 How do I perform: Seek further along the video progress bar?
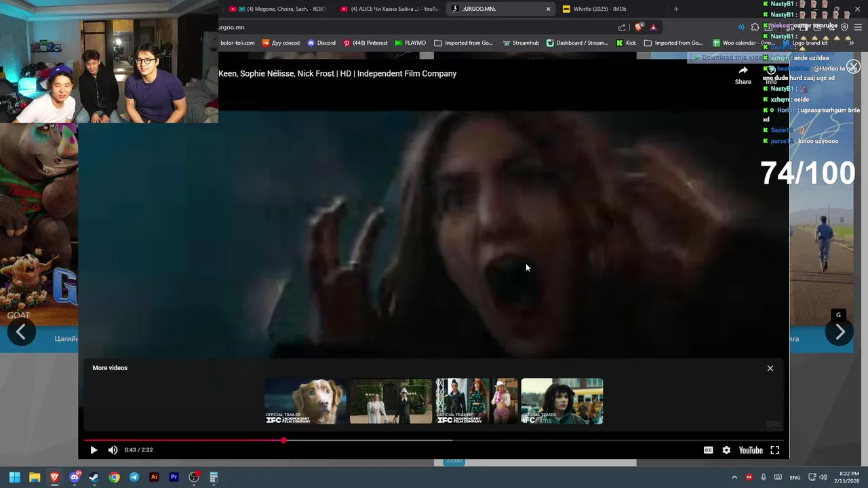point(434,441)
